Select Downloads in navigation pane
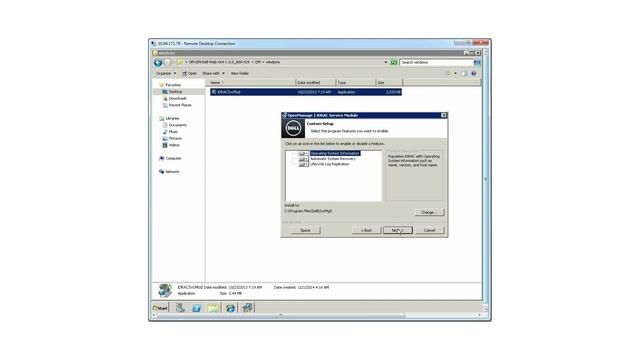640x360 pixels. coord(175,98)
